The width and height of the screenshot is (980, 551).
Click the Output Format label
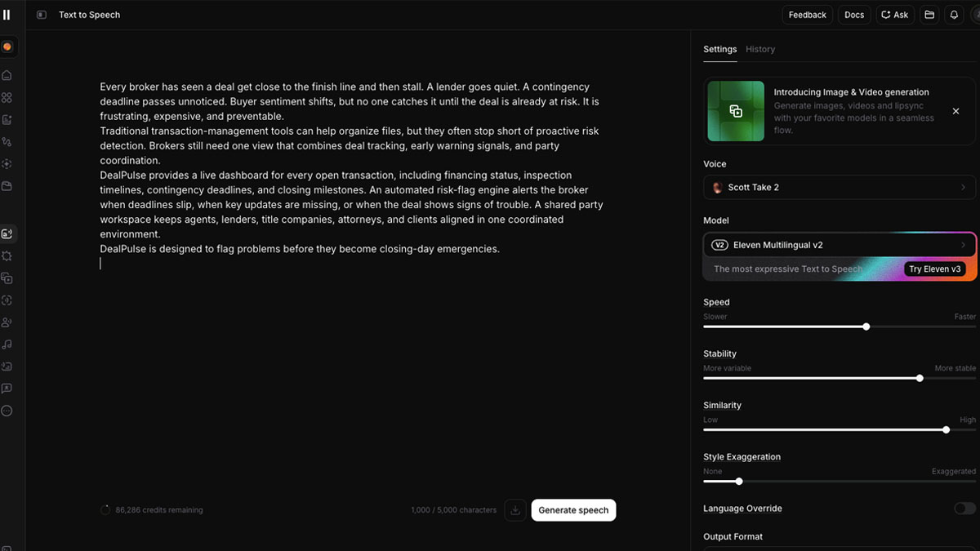coord(733,536)
